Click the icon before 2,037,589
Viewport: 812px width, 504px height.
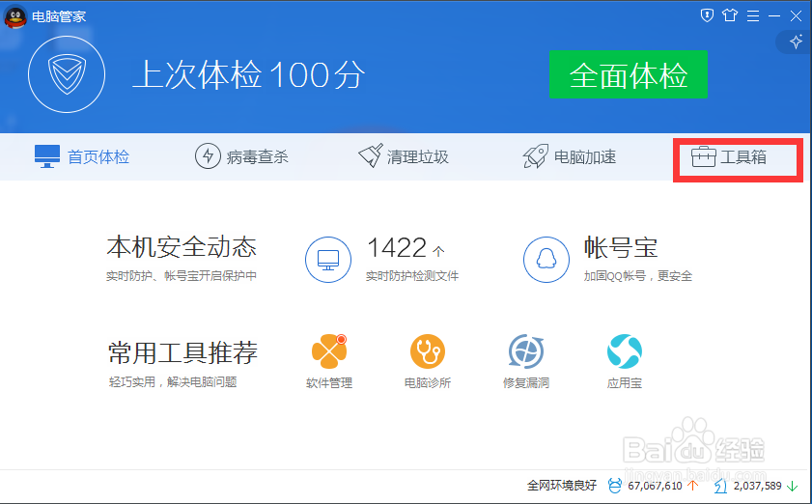pos(721,486)
